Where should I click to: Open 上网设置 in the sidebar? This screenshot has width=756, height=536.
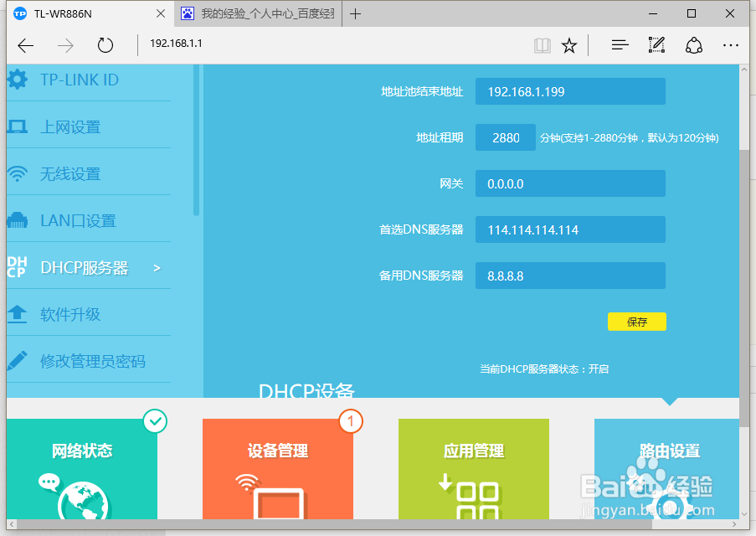click(x=70, y=127)
